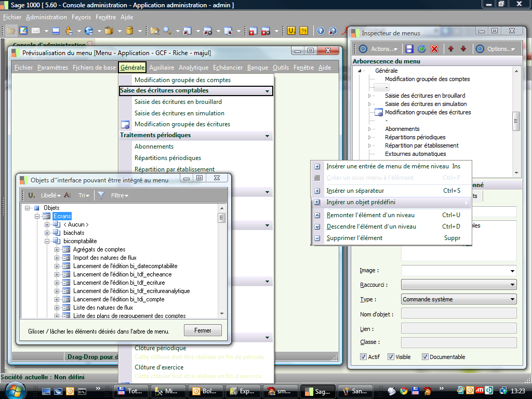Screen dimensions: 532x399
Task: Click the yellow percent icon beside U.
Action: point(303,31)
